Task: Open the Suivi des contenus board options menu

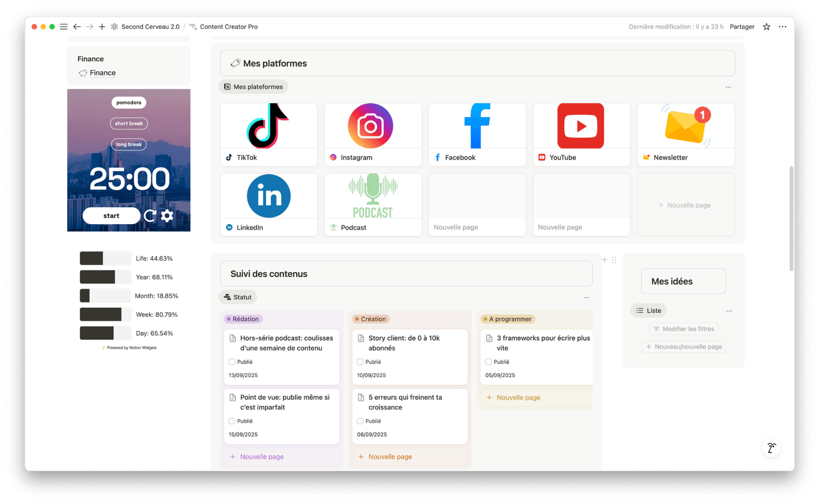Action: pyautogui.click(x=586, y=297)
